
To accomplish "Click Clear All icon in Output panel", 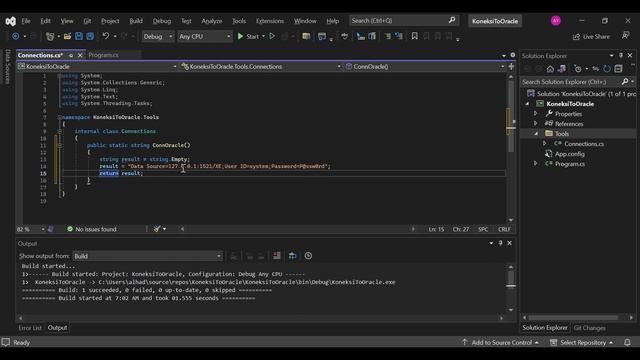I will pos(277,256).
